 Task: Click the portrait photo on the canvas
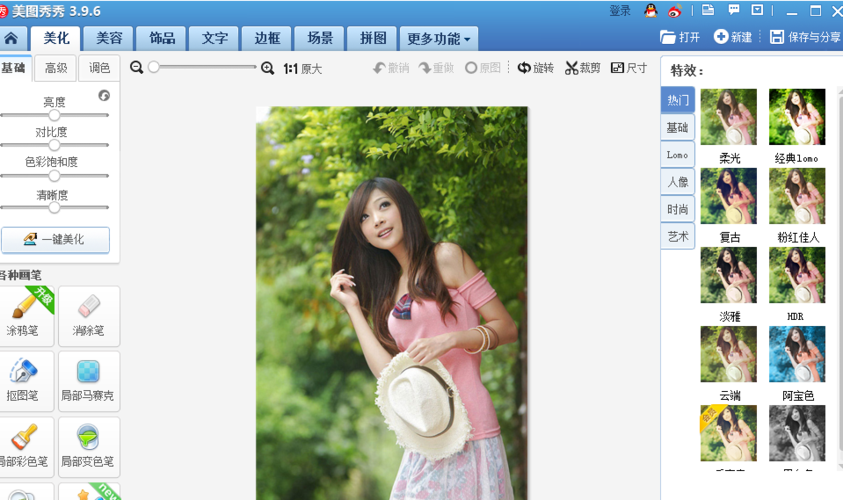click(391, 303)
